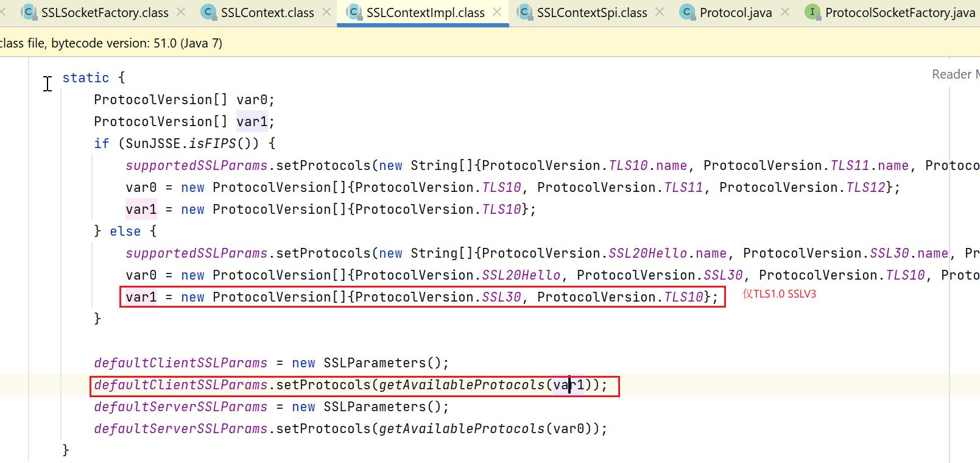
Task: Place cursor on the 'static' keyword
Action: (86, 78)
